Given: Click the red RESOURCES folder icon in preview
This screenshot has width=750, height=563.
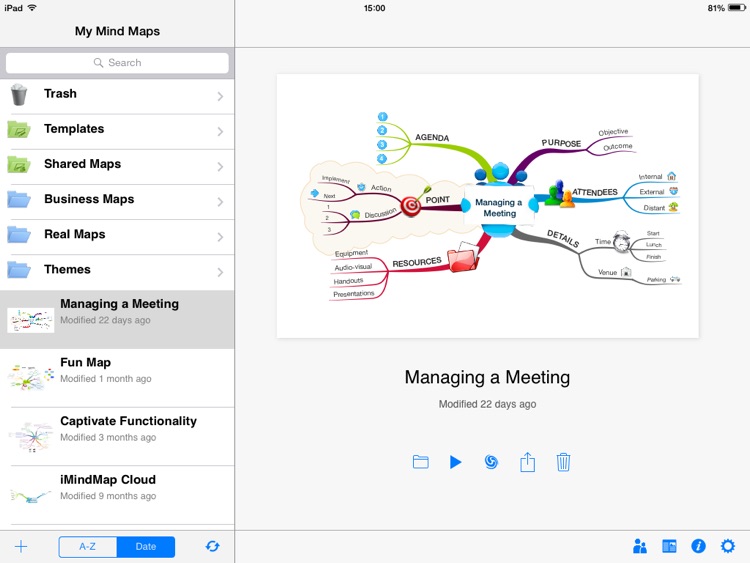Looking at the screenshot, I should tap(463, 257).
